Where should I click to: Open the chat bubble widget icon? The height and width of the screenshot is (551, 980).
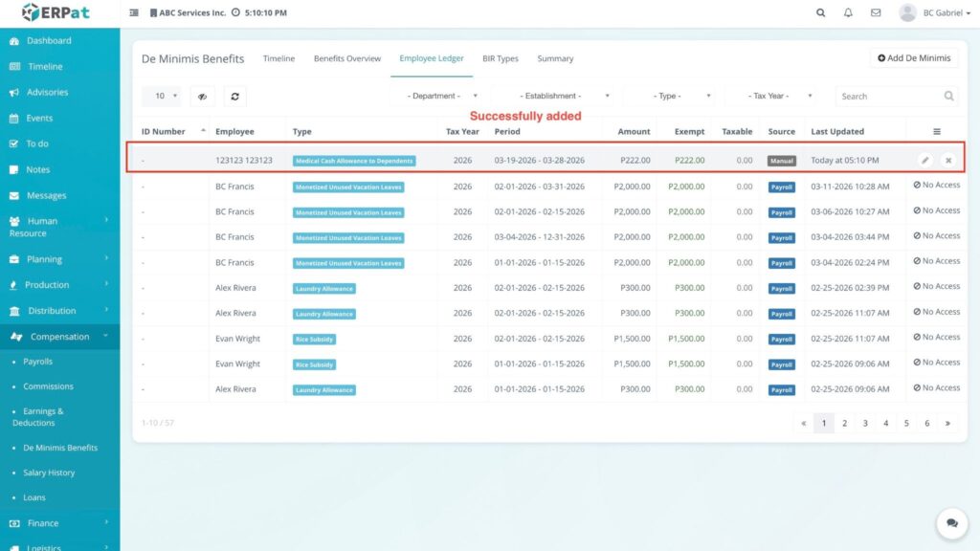click(x=951, y=523)
